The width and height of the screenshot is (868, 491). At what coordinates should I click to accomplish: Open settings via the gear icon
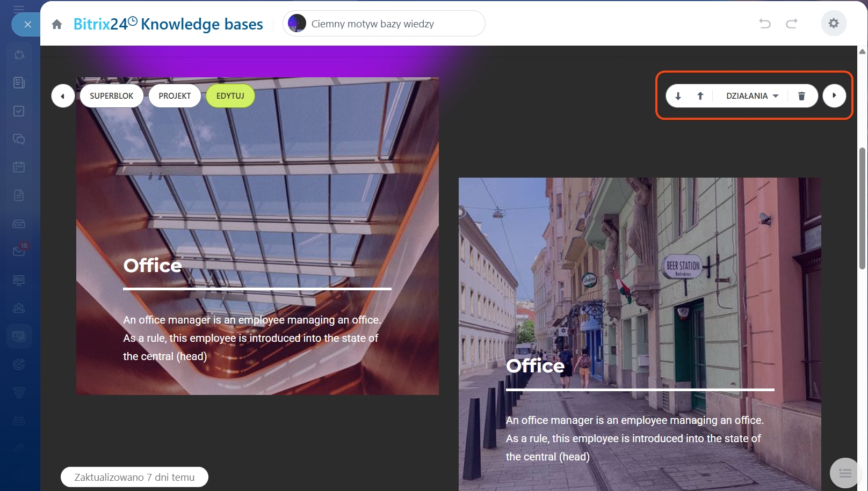point(834,23)
